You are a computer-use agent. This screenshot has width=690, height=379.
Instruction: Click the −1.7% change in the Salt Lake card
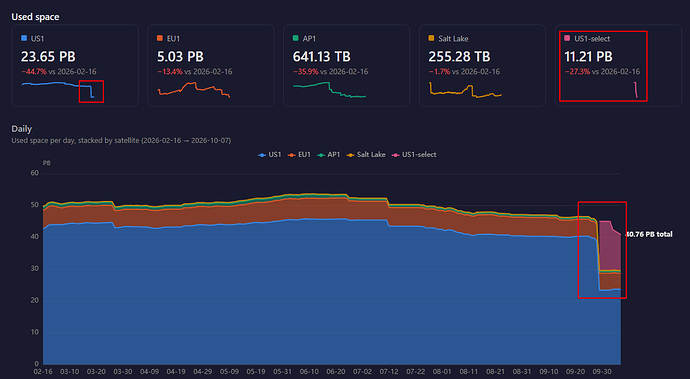[439, 71]
